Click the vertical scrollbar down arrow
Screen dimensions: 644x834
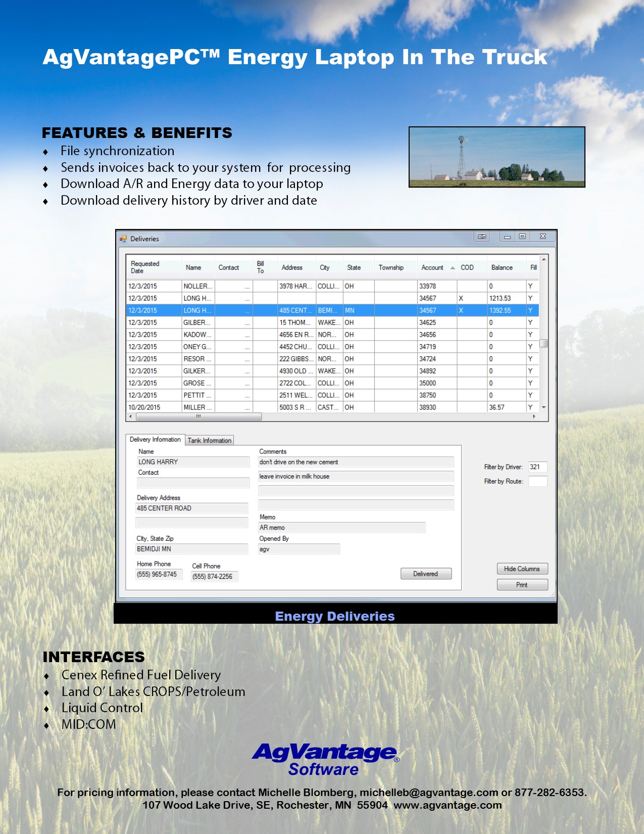544,407
